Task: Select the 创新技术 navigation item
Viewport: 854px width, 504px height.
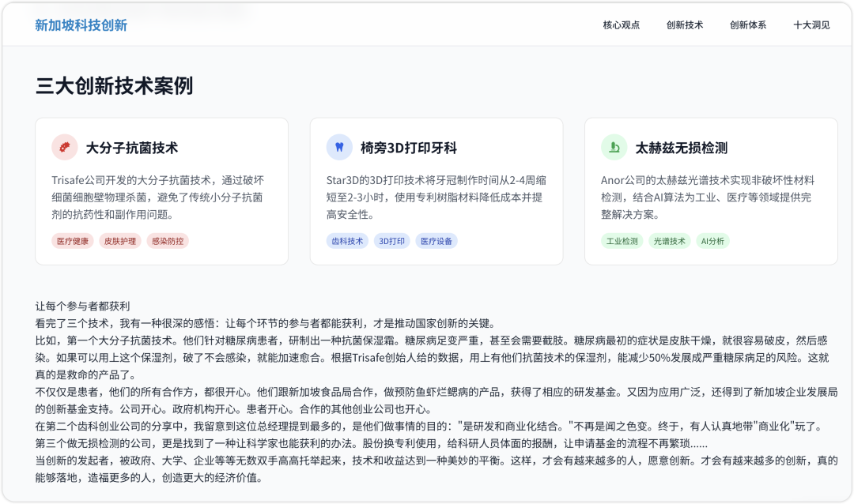Action: pyautogui.click(x=684, y=24)
